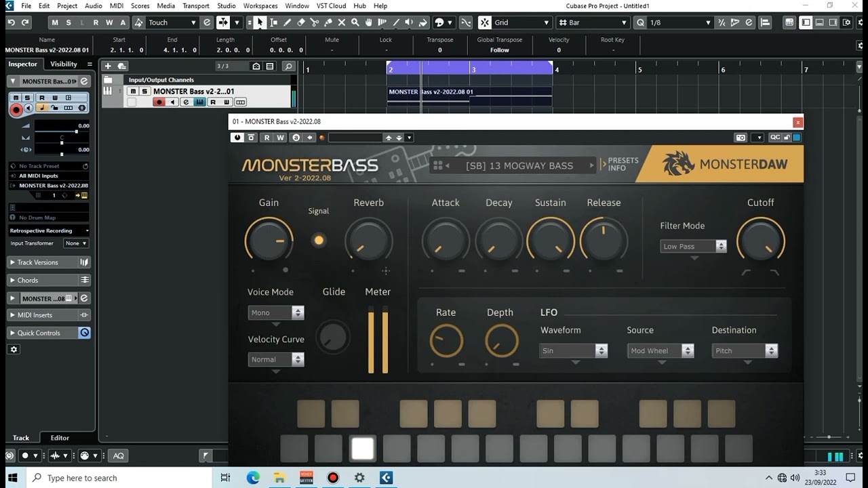Open the Touch automation mode dropdown
This screenshot has height=488, width=868.
pyautogui.click(x=172, y=22)
